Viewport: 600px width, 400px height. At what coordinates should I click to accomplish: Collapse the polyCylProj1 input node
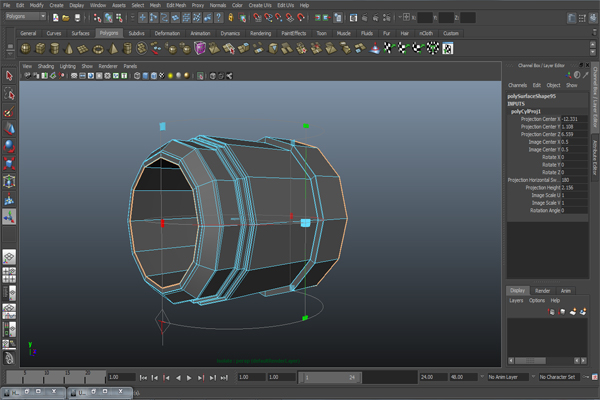pyautogui.click(x=526, y=111)
